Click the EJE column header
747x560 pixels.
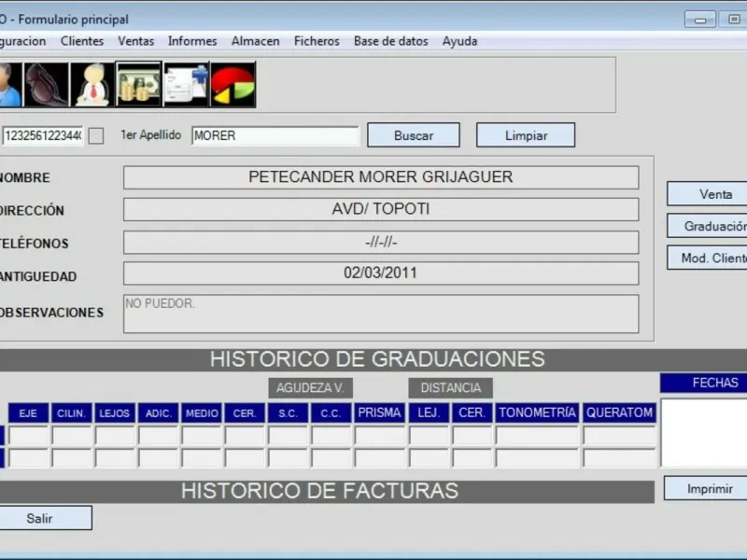[x=28, y=413]
